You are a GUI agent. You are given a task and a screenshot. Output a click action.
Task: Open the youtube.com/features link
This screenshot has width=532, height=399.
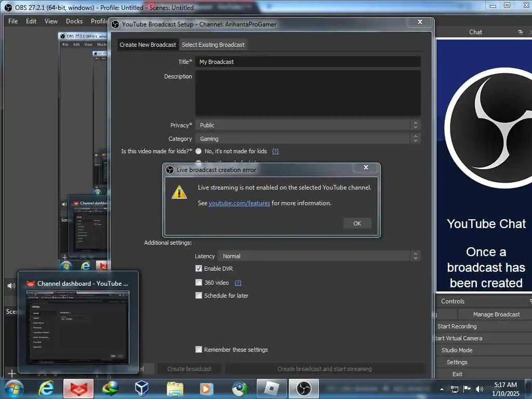pos(239,203)
